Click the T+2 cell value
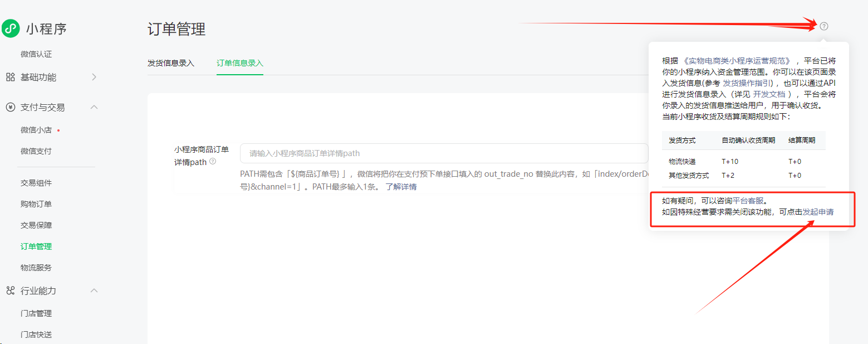This screenshot has height=344, width=868. click(728, 175)
